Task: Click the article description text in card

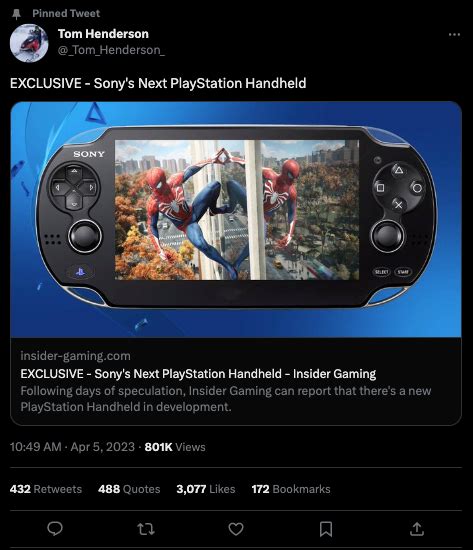Action: point(226,399)
